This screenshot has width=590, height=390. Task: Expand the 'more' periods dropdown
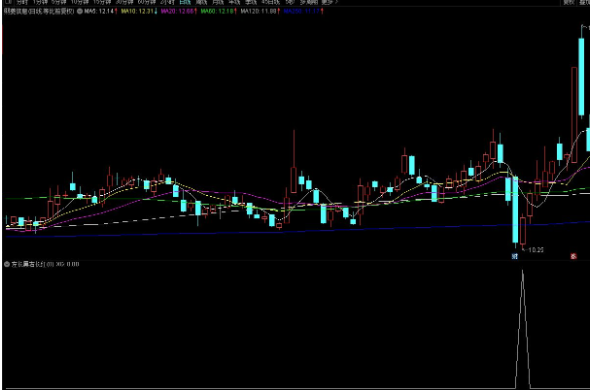(x=330, y=2)
